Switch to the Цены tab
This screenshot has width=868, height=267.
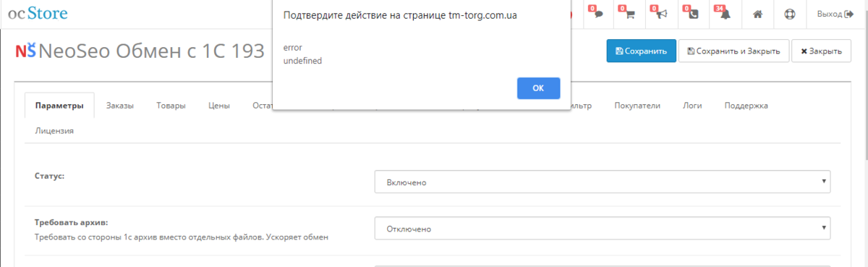pyautogui.click(x=219, y=106)
